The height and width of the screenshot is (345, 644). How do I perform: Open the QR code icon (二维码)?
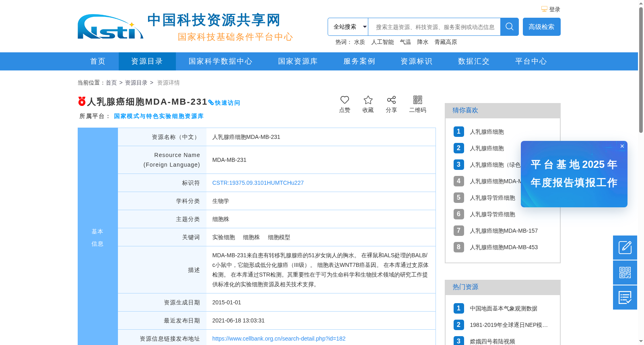click(418, 100)
